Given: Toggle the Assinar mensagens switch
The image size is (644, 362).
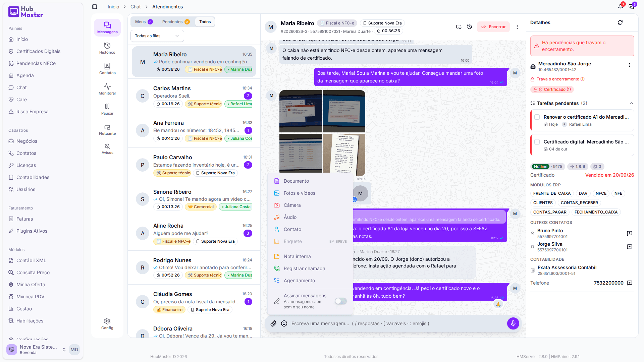Looking at the screenshot, I should [341, 301].
